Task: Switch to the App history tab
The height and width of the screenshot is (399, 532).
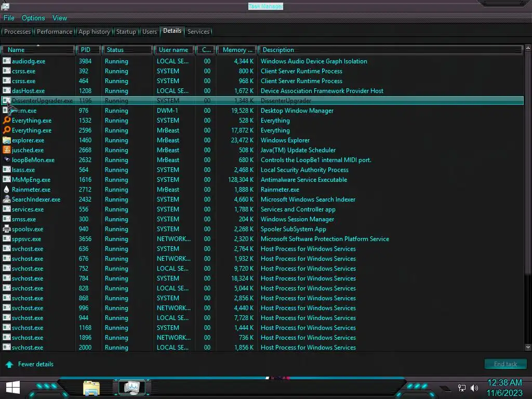Action: coord(95,32)
